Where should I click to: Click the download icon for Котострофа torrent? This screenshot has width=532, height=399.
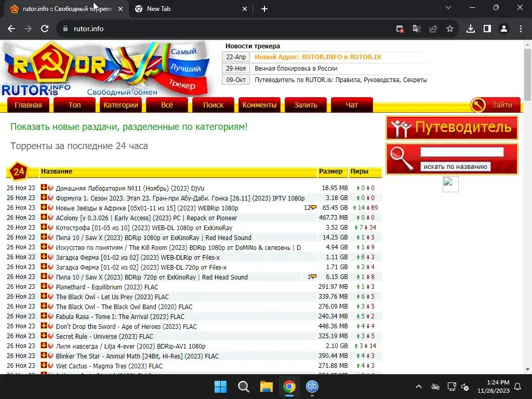44,227
